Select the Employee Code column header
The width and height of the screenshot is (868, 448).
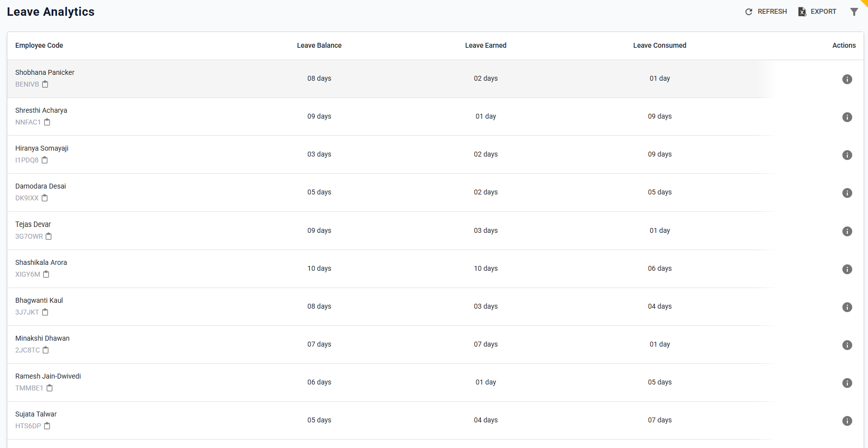coord(39,45)
